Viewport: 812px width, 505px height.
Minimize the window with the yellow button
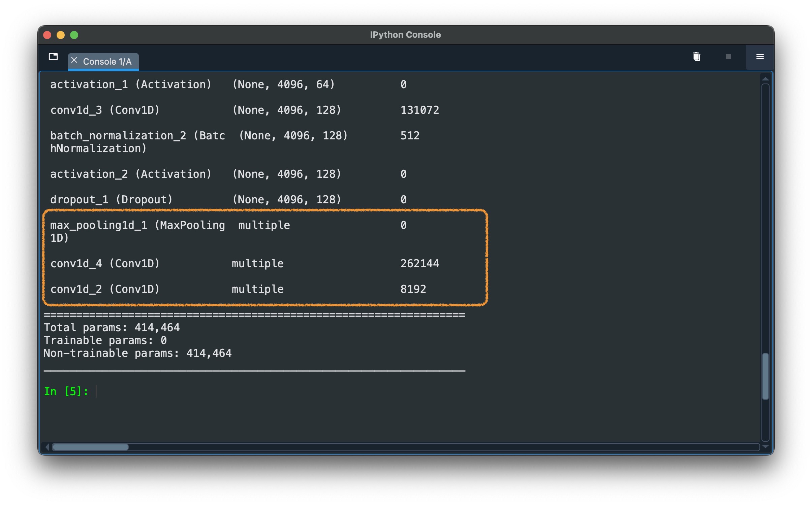[61, 35]
